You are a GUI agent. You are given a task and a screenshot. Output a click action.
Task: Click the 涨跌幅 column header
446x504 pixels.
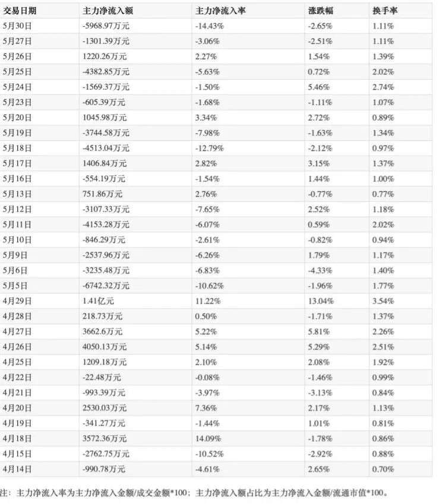(320, 11)
